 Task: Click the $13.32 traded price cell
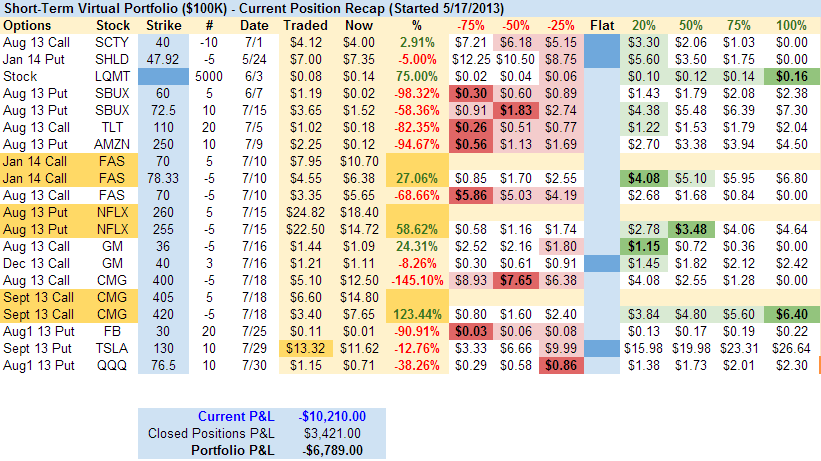click(305, 348)
